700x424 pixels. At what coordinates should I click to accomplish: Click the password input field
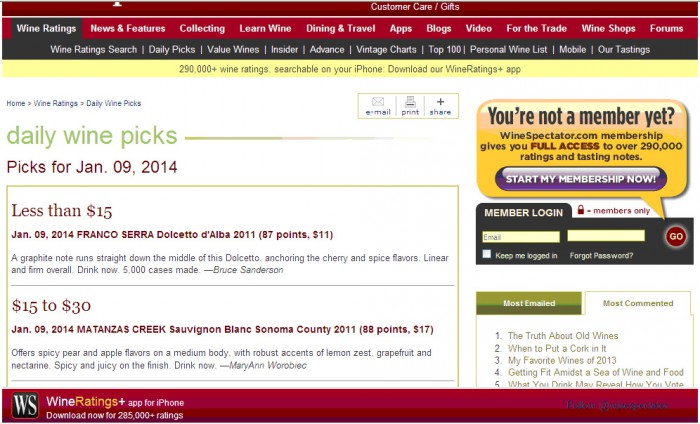click(606, 236)
